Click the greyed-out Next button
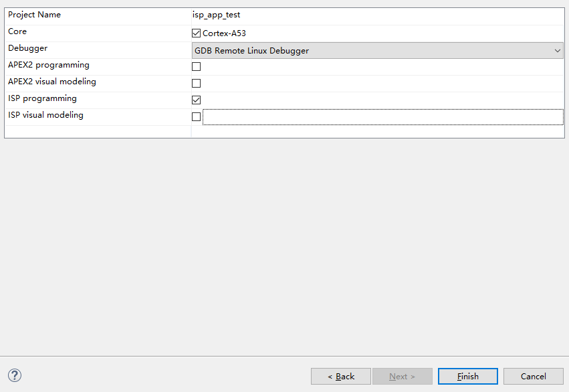Screen dimensions: 569x392 [403, 377]
